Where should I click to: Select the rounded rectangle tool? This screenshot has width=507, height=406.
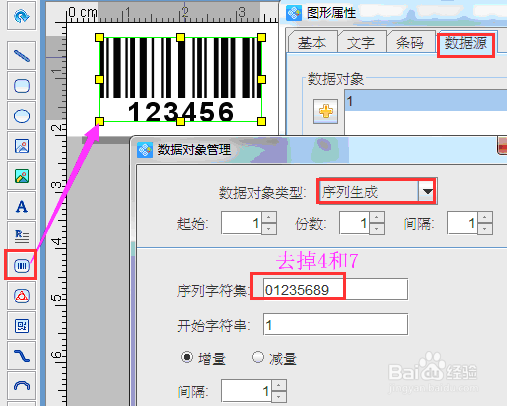tap(22, 86)
